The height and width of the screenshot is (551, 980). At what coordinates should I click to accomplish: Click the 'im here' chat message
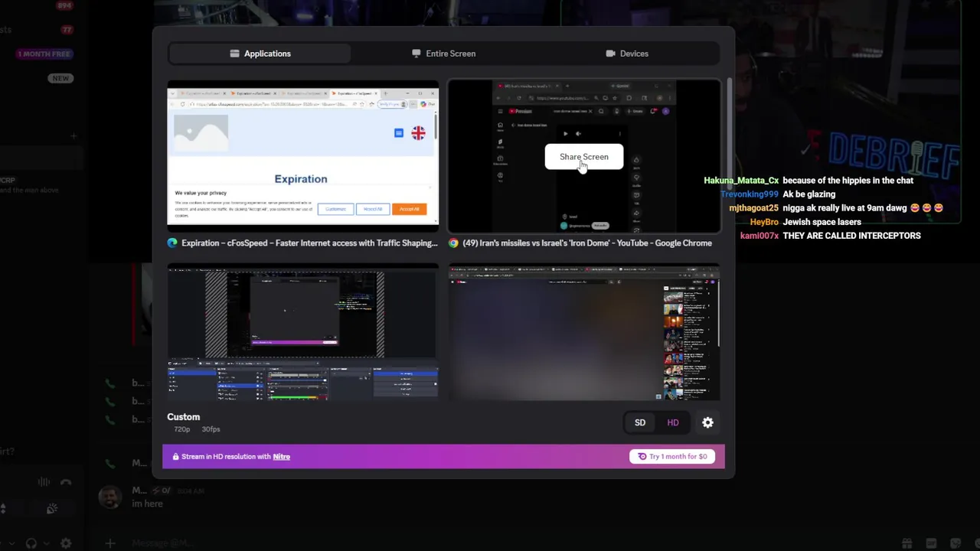click(x=147, y=504)
